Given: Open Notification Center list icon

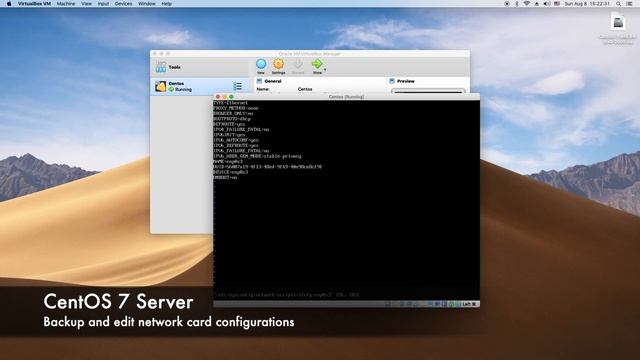Looking at the screenshot, I should [629, 4].
